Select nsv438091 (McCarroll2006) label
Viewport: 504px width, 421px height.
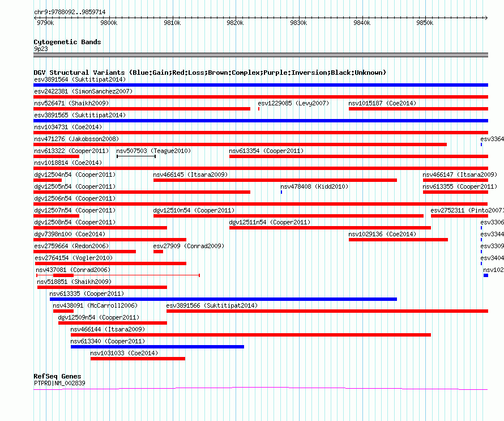coord(95,305)
